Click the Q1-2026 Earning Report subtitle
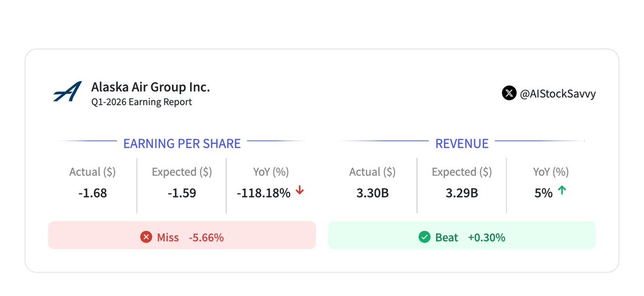The image size is (644, 296). (141, 102)
